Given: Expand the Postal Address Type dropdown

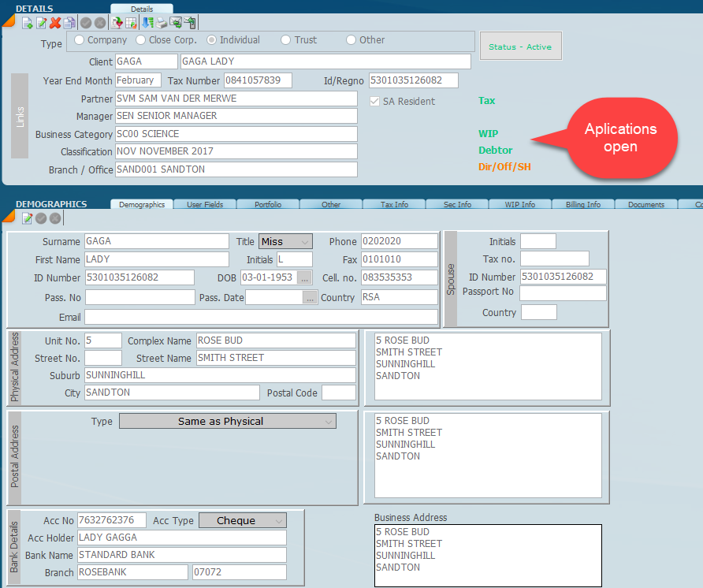Looking at the screenshot, I should click(x=227, y=422).
